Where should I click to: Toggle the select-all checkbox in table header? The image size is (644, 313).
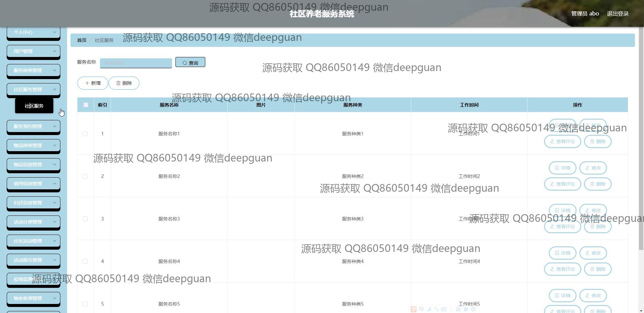(x=86, y=105)
